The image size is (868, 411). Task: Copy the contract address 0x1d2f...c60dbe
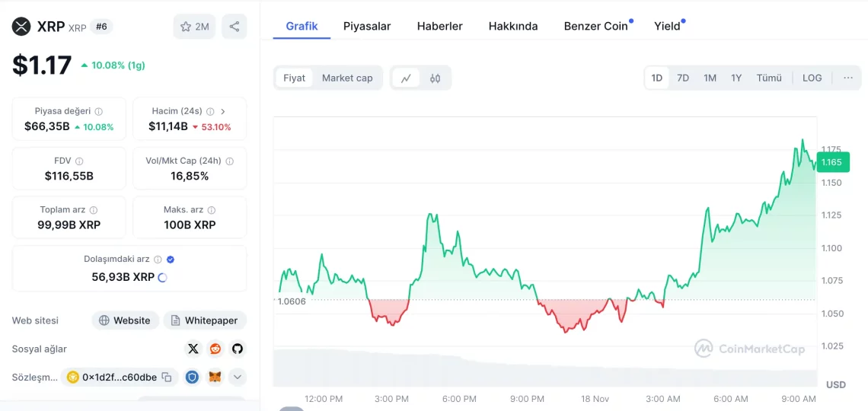(167, 377)
